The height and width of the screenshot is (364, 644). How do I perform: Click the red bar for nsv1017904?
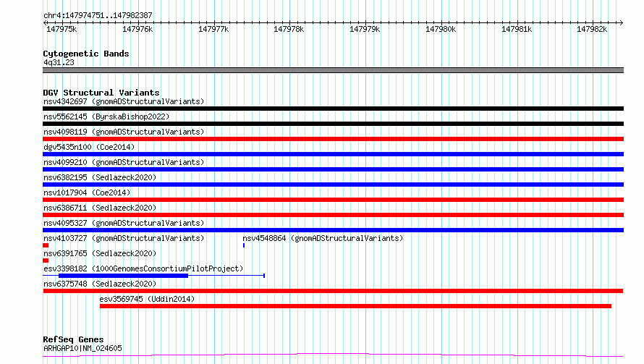click(333, 200)
